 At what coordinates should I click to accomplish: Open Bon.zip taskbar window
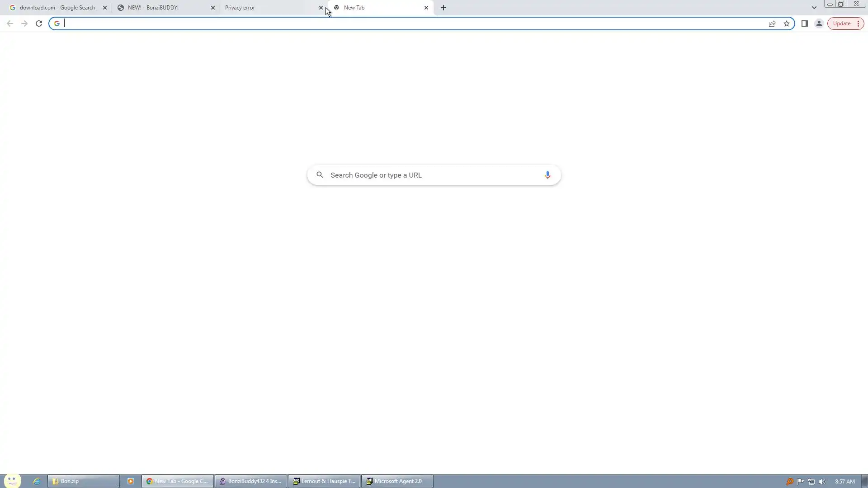83,481
